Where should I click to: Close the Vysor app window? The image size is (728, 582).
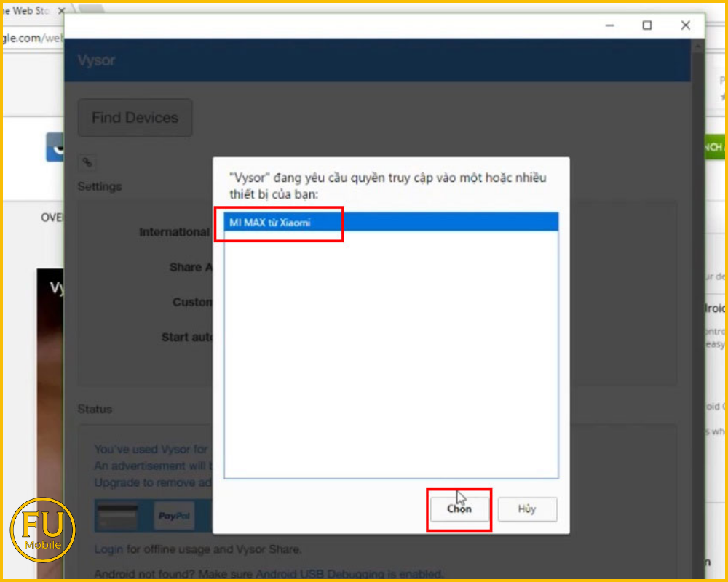[685, 25]
